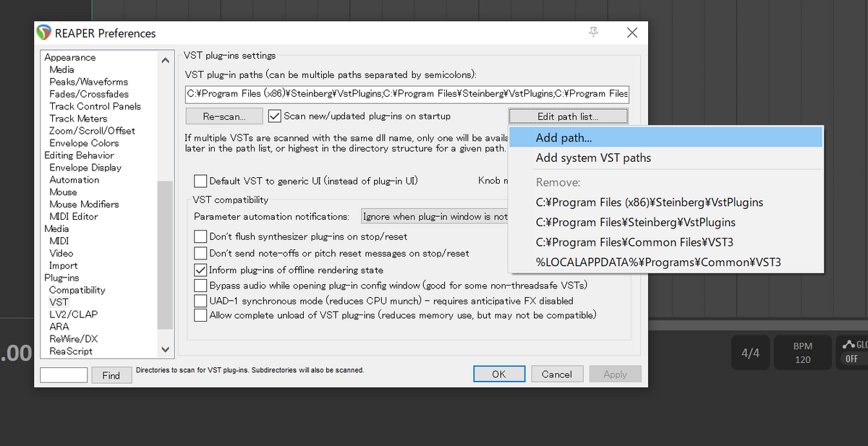
Task: Select Peaks/Waveforms preferences
Action: click(x=88, y=82)
